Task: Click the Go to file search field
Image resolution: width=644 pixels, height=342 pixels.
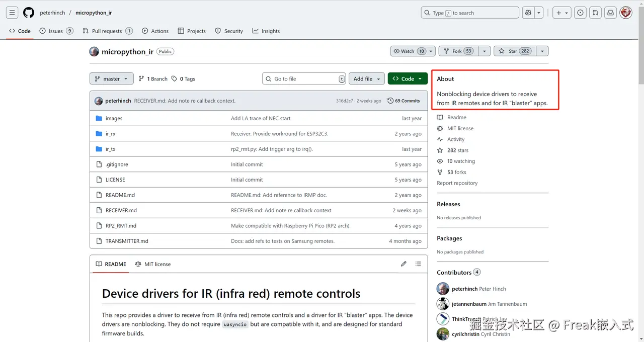Action: [x=304, y=79]
